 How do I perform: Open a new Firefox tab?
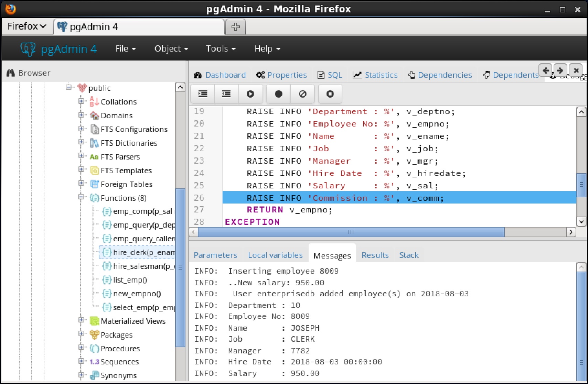point(235,27)
